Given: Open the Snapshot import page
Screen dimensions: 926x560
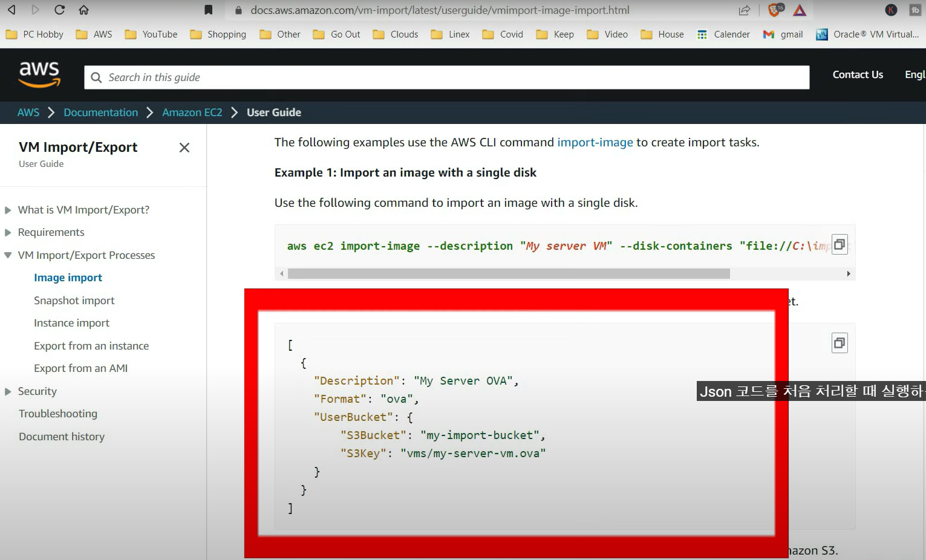Looking at the screenshot, I should click(74, 301).
